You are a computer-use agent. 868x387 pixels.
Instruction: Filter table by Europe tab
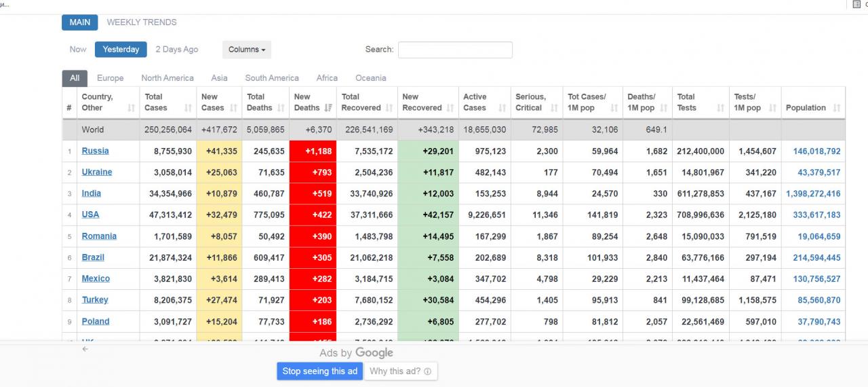click(111, 78)
